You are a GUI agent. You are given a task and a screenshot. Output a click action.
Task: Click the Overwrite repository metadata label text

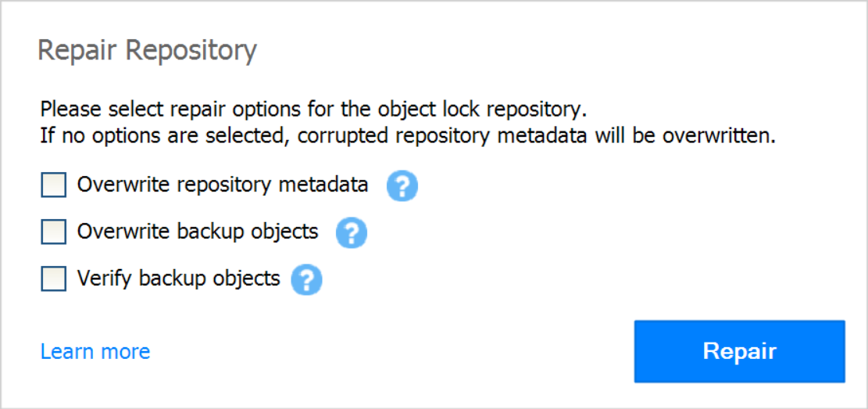pos(223,185)
